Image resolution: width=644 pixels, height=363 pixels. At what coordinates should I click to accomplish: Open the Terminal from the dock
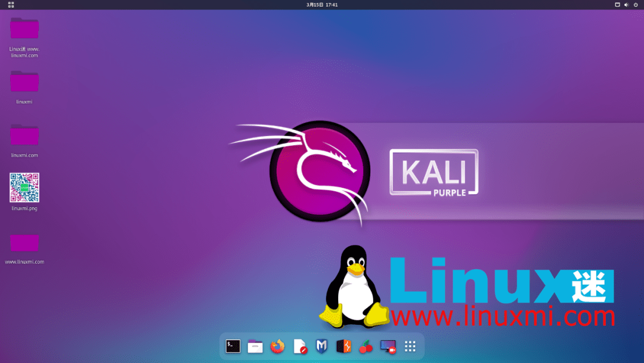tap(233, 346)
